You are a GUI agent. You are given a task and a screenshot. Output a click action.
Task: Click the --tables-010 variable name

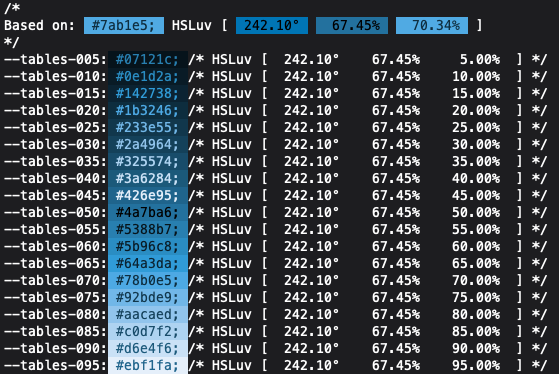coord(55,77)
